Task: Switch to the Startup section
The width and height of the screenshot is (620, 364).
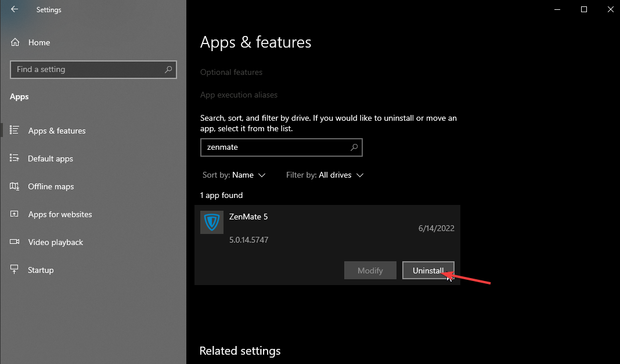Action: click(41, 269)
